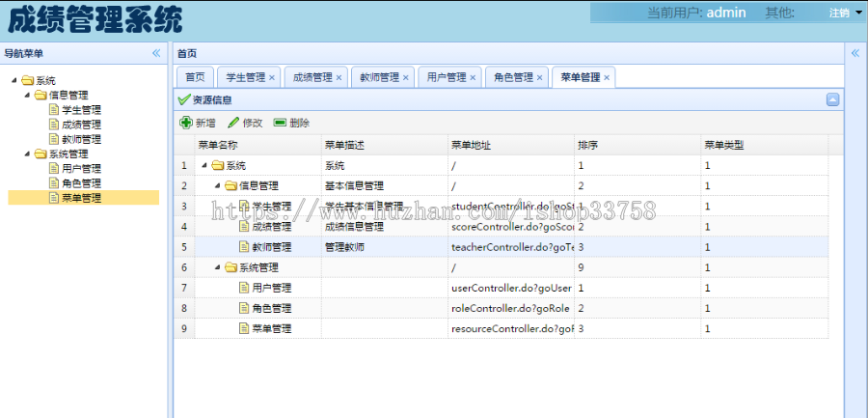868x418 pixels.
Task: Click the 当前用户: admin label
Action: tap(696, 13)
